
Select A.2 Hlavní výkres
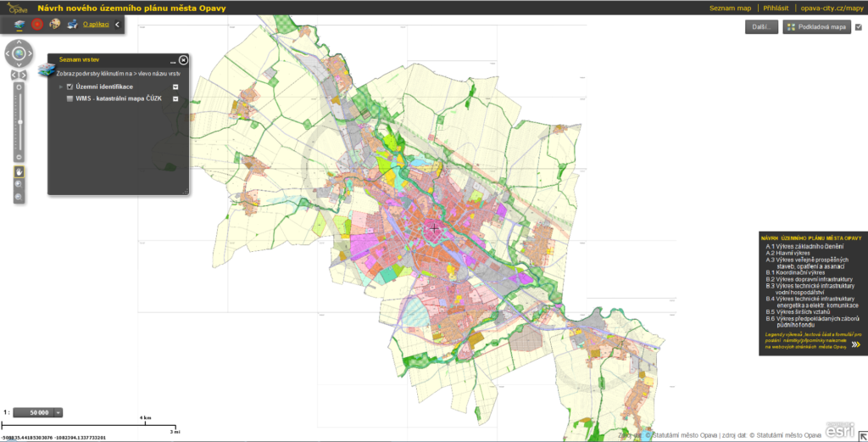[789, 253]
